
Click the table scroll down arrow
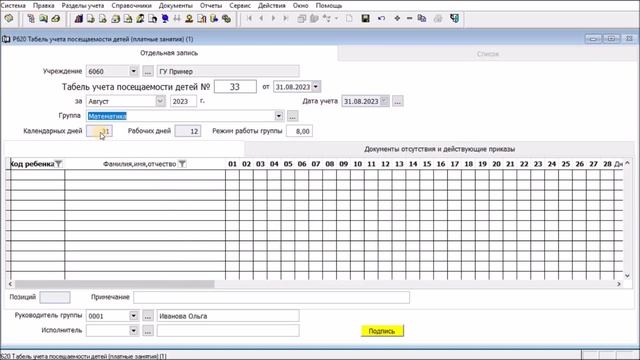click(627, 276)
